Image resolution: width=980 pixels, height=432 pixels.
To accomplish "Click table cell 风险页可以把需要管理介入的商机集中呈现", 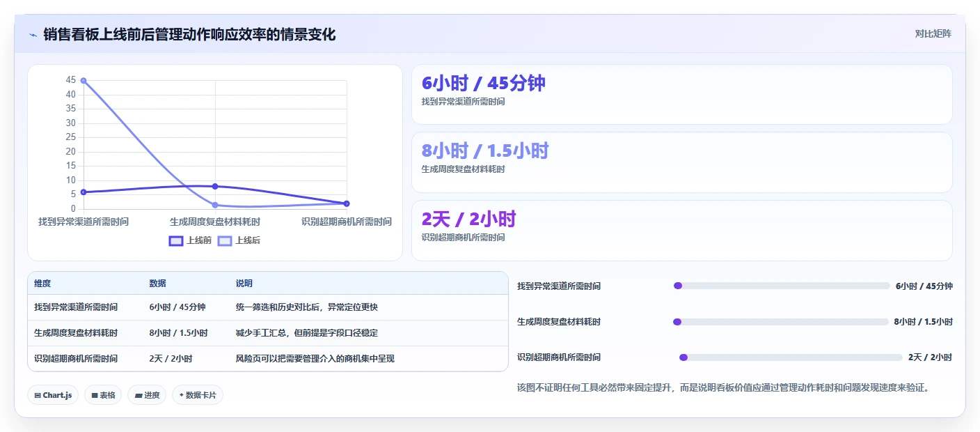I will 315,358.
